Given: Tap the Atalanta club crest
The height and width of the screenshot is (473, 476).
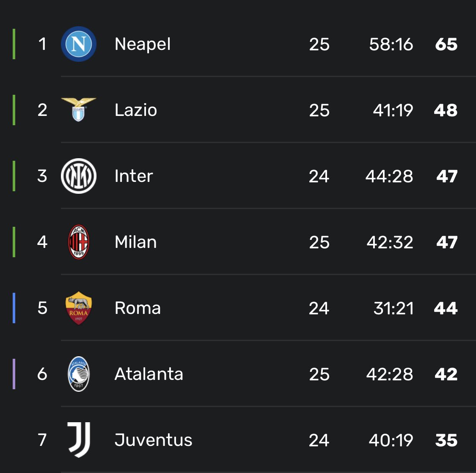Looking at the screenshot, I should (79, 374).
